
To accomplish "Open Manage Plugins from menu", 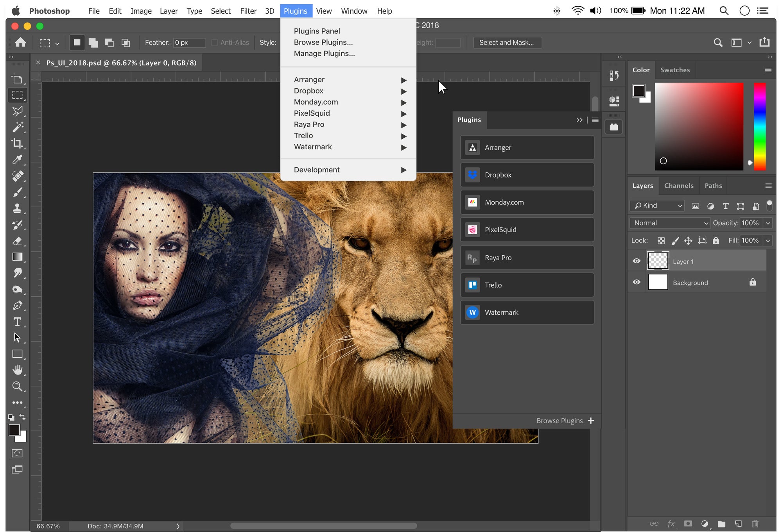I will click(324, 54).
